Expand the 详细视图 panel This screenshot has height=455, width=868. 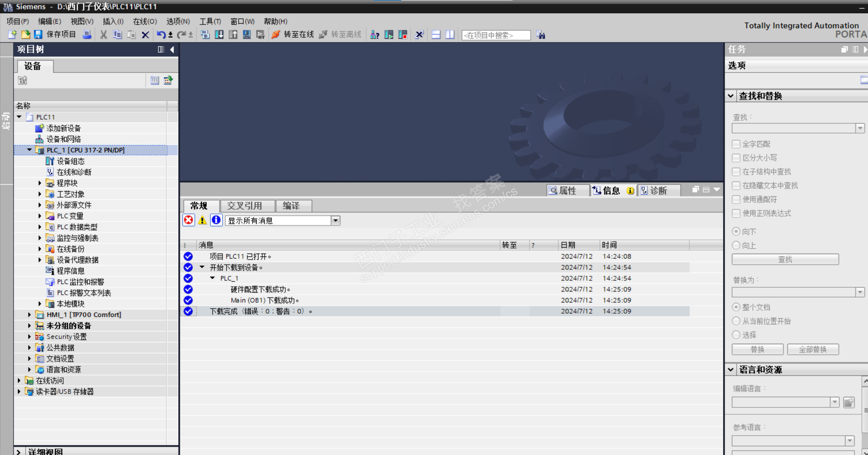(x=18, y=452)
